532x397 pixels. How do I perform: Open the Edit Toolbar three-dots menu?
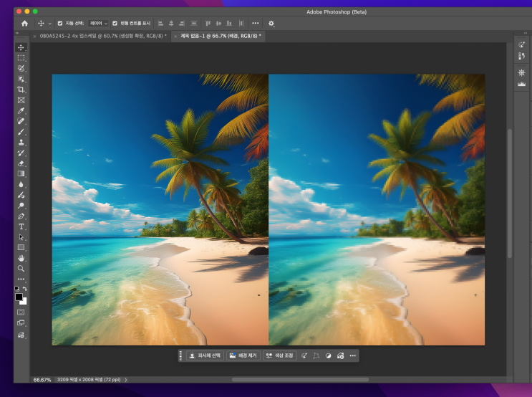pyautogui.click(x=21, y=279)
